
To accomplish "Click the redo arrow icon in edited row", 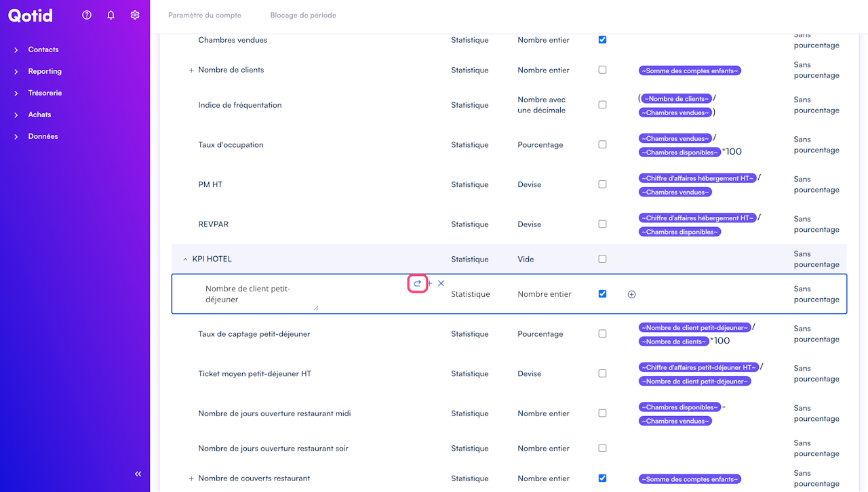I will point(417,283).
